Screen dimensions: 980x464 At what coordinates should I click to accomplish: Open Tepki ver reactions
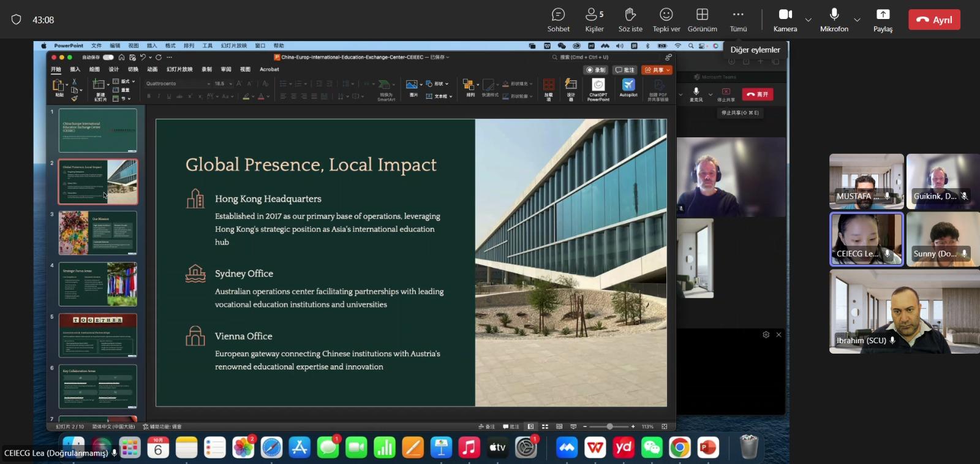666,20
